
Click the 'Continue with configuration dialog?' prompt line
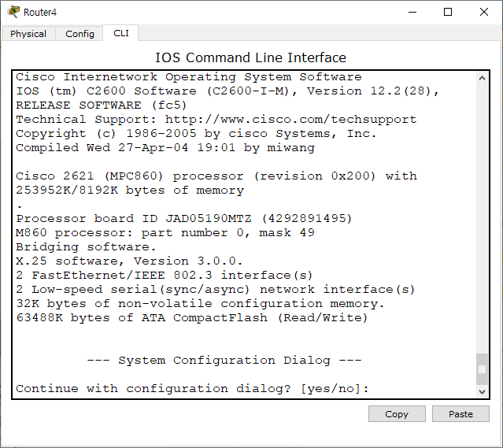(x=192, y=389)
